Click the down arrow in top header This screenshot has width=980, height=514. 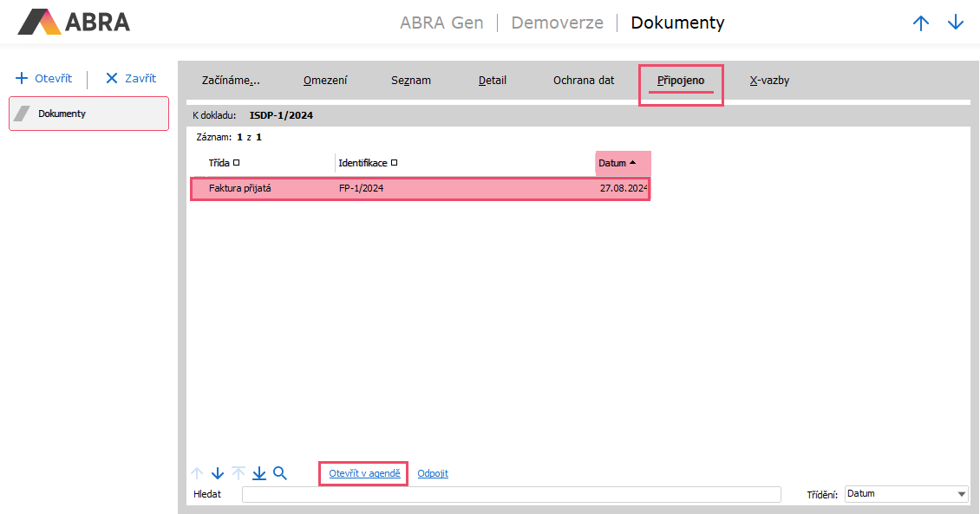(x=956, y=23)
